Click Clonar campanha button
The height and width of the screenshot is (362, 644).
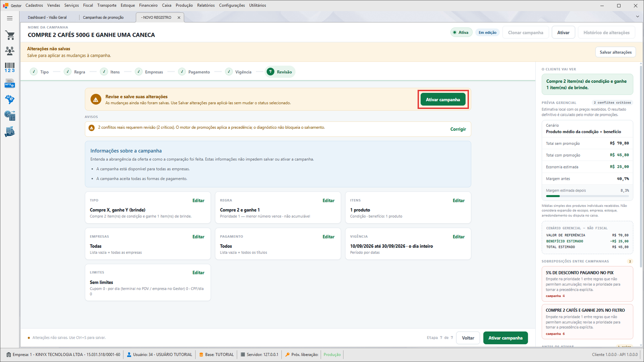pos(525,33)
